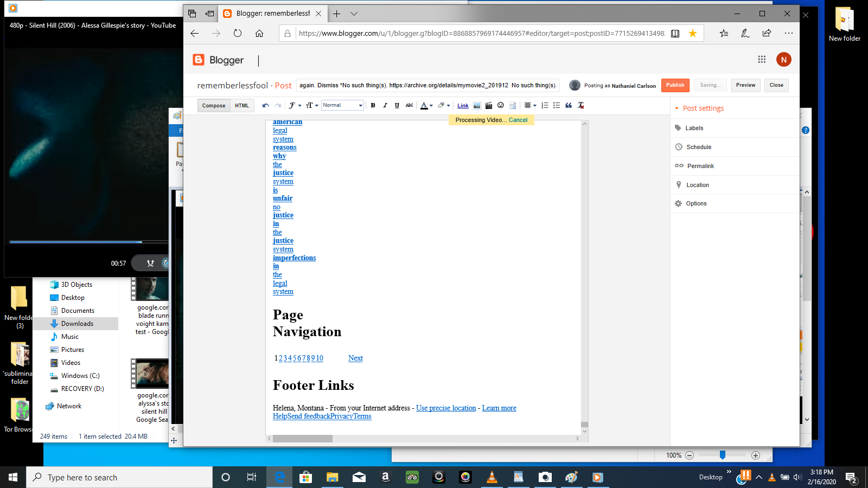Screen dimensions: 868x488
Task: Open the Windows Start menu
Action: [x=13, y=477]
